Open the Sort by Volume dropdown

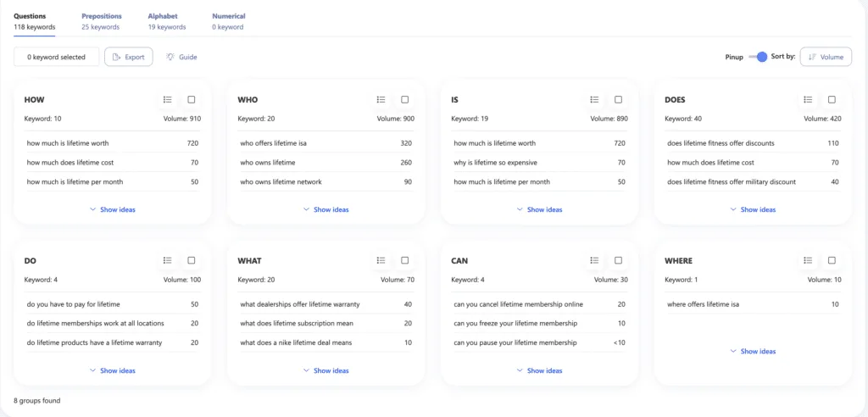826,57
